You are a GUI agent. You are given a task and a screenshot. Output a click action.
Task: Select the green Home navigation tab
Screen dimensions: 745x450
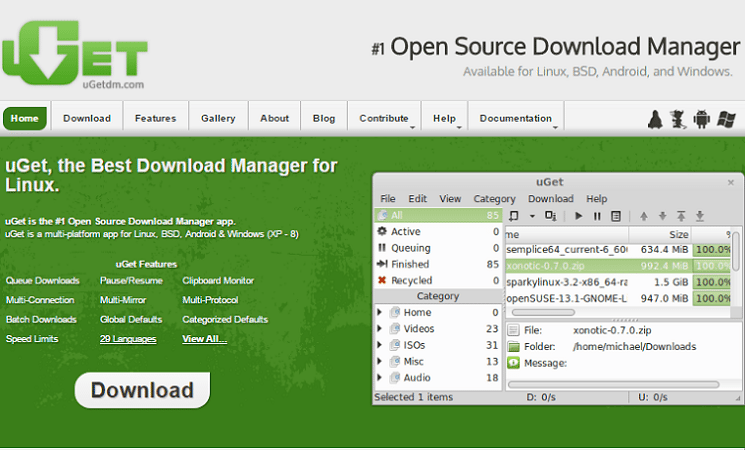[x=25, y=118]
